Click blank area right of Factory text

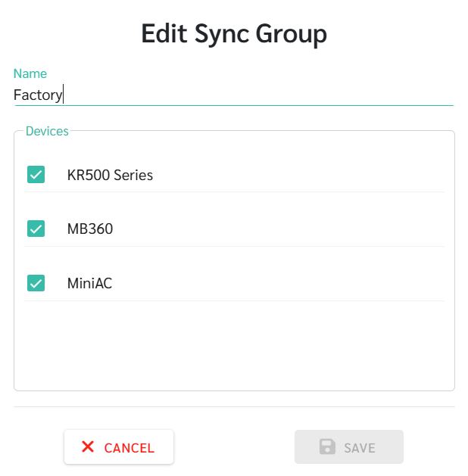(258, 95)
